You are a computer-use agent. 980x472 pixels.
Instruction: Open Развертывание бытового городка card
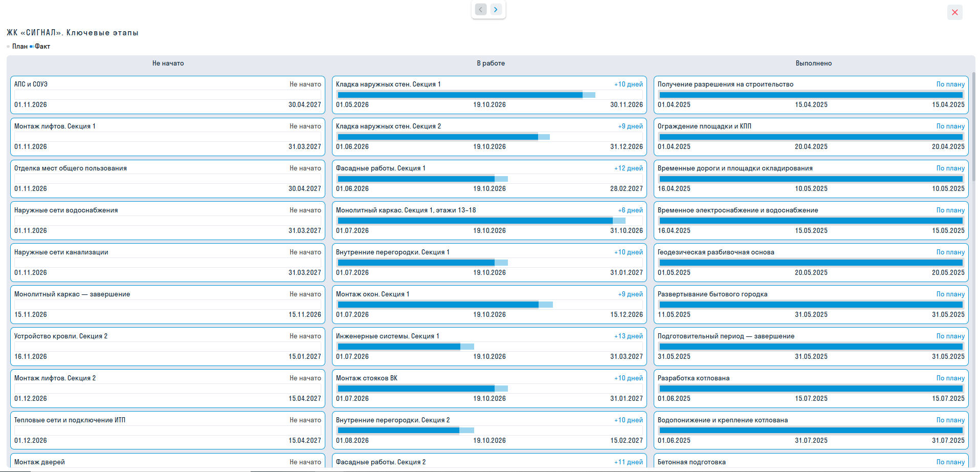click(x=811, y=305)
